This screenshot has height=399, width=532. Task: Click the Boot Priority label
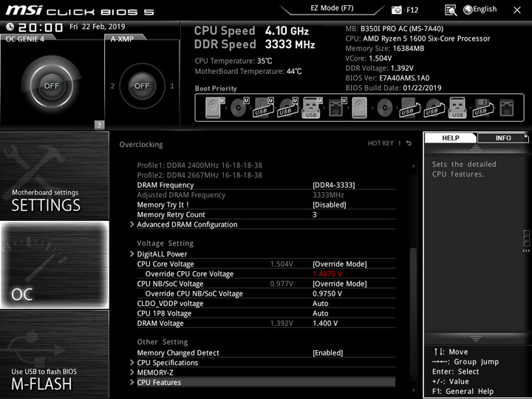pyautogui.click(x=216, y=89)
